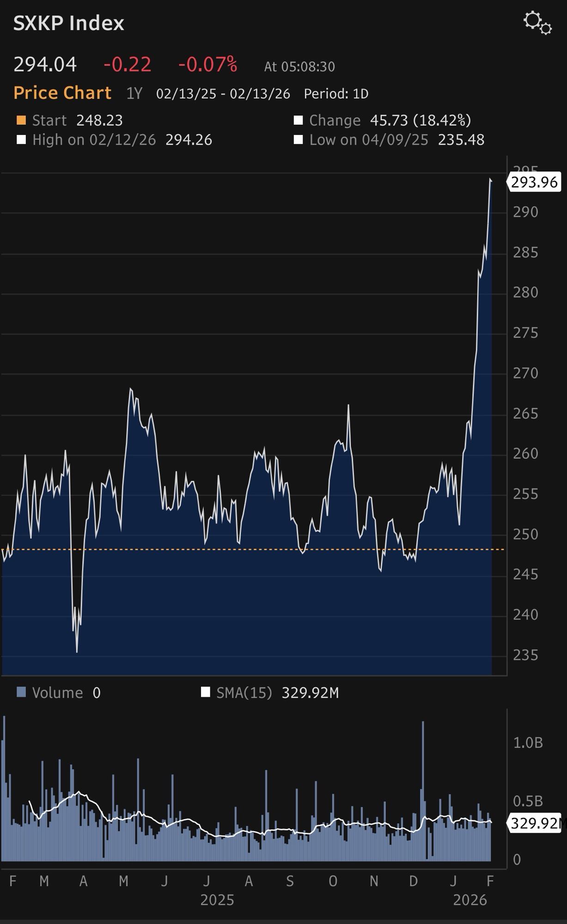Toggle the SMA(15) legend marker
This screenshot has height=924, width=567.
coord(206,692)
